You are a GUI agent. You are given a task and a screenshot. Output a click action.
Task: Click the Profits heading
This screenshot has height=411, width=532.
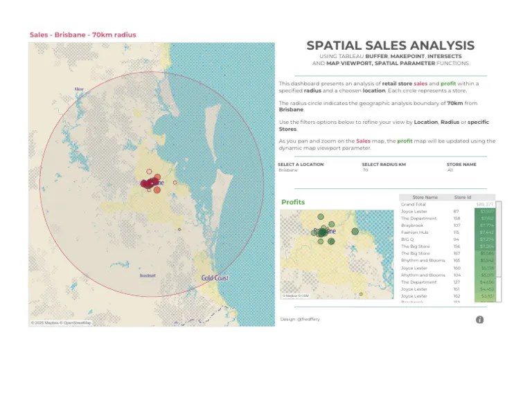coord(293,202)
